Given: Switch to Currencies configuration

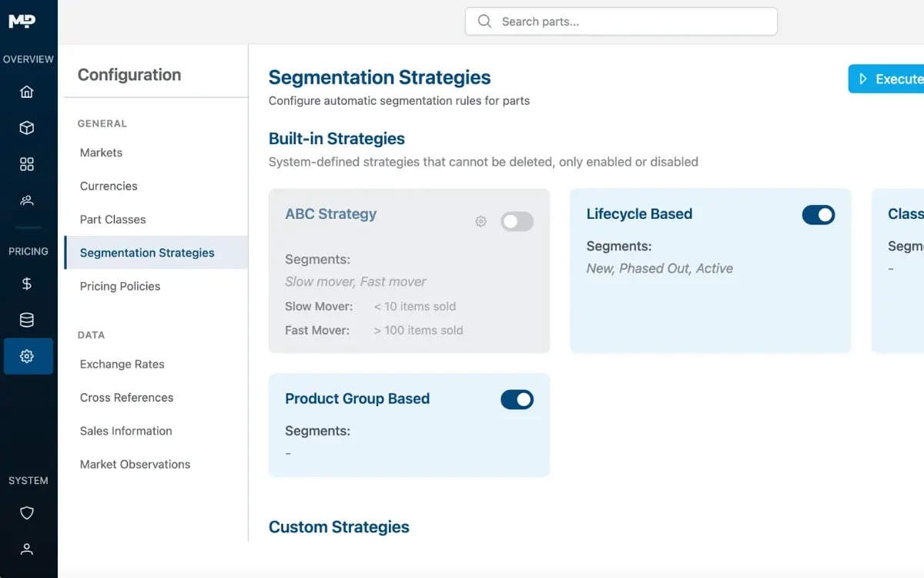Looking at the screenshot, I should point(108,186).
